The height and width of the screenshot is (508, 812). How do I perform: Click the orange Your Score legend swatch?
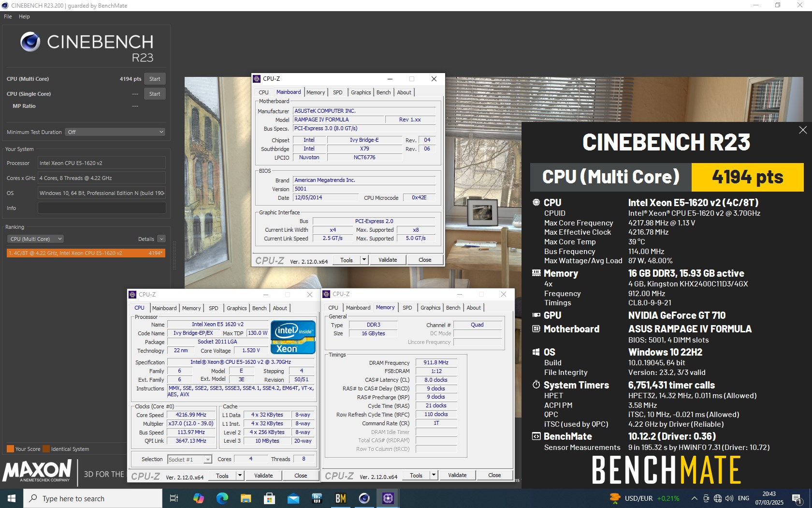[10, 448]
